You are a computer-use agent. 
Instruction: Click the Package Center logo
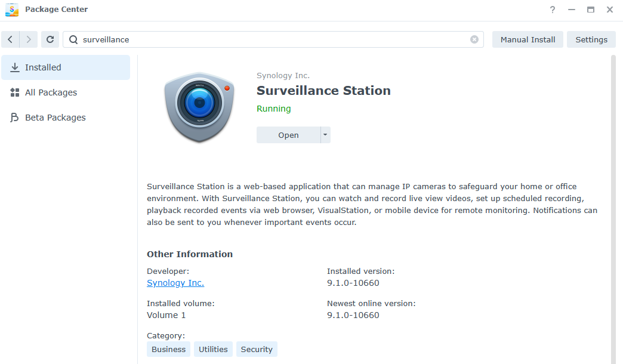(12, 10)
